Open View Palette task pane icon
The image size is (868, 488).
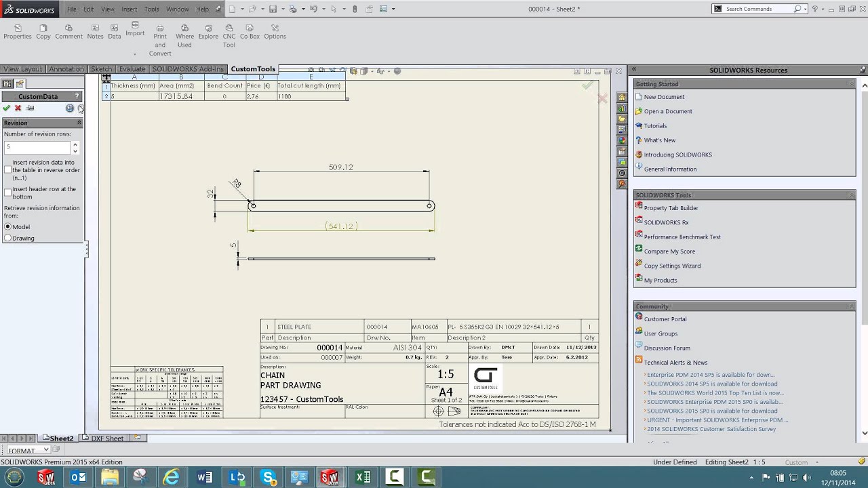622,130
